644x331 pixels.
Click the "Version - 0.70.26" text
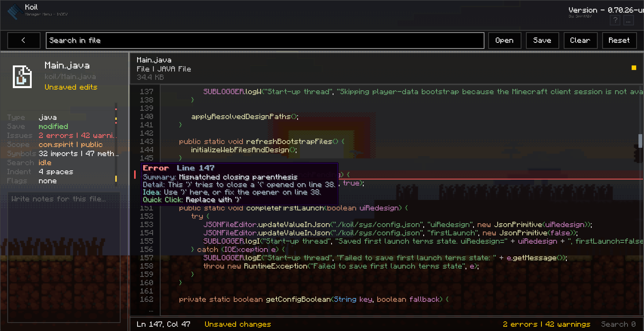tap(606, 10)
